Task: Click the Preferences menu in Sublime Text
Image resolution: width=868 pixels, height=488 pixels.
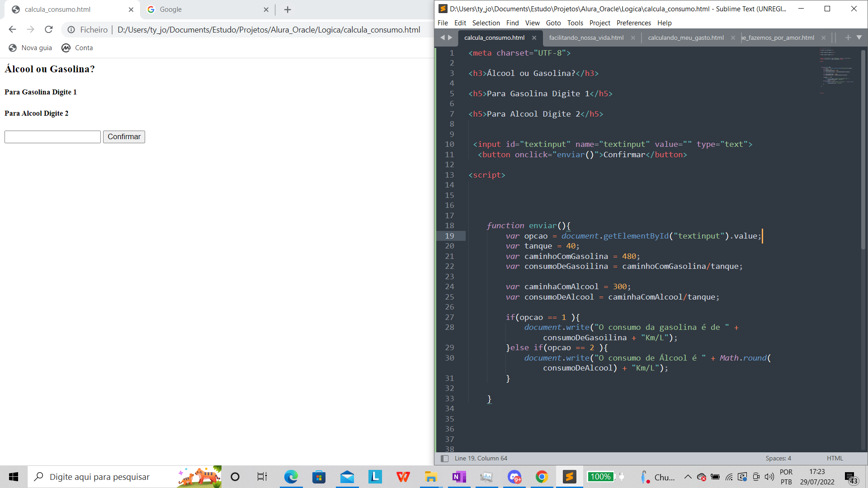Action: 632,23
